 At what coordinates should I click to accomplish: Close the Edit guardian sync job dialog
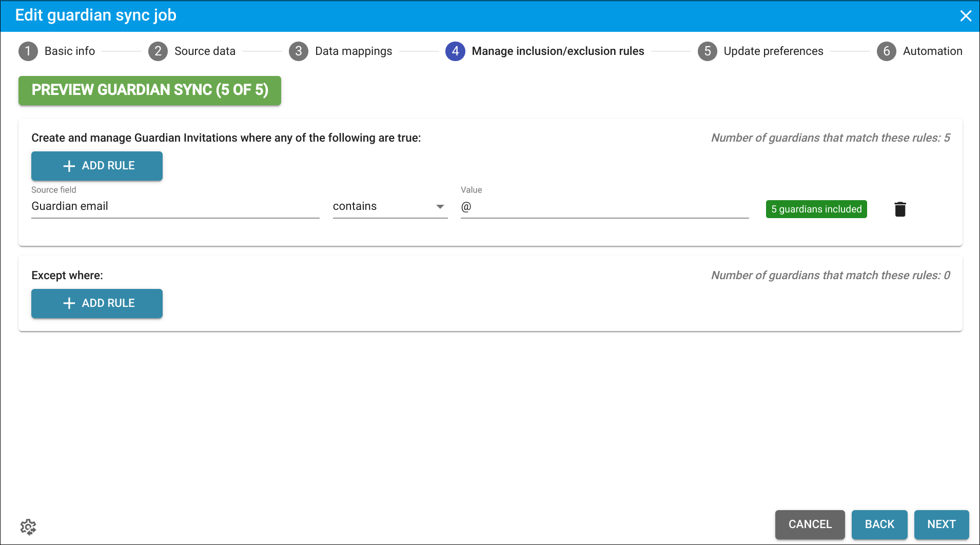(x=966, y=16)
